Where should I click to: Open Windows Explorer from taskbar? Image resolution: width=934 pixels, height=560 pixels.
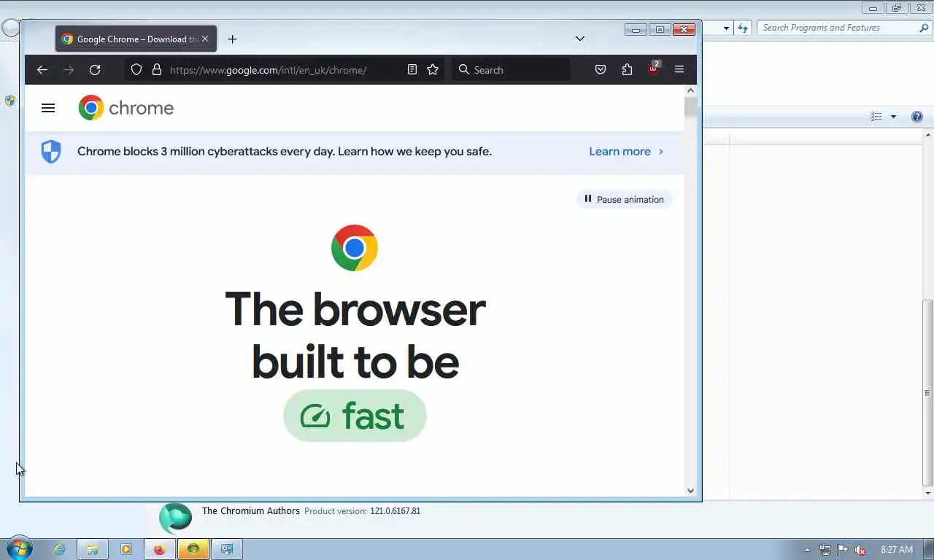click(93, 549)
